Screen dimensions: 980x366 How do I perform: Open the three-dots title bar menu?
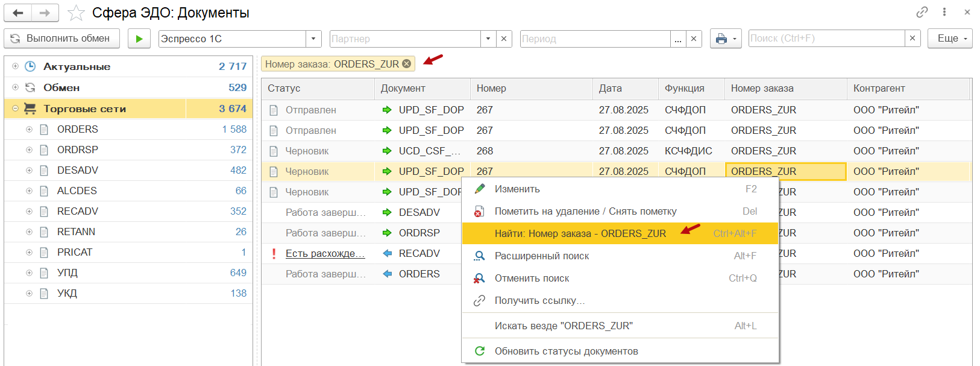[x=944, y=12]
